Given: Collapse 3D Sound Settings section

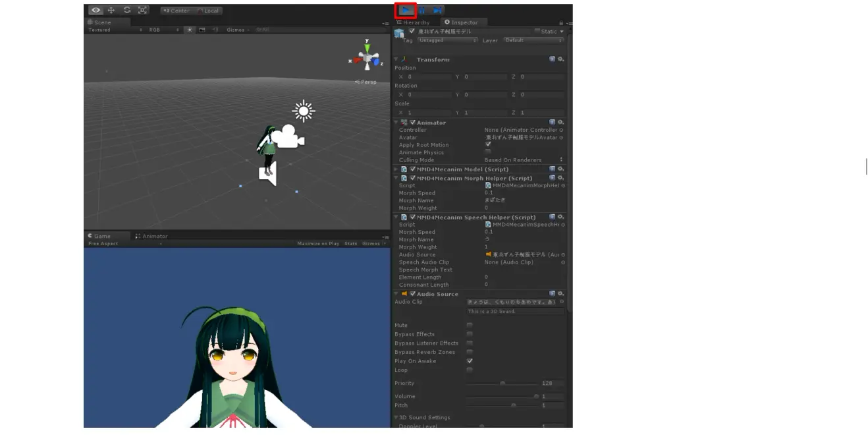Looking at the screenshot, I should coord(396,418).
